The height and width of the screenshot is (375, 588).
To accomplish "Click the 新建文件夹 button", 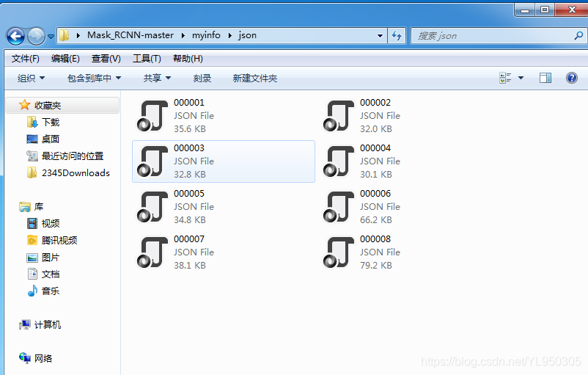I will pos(255,78).
